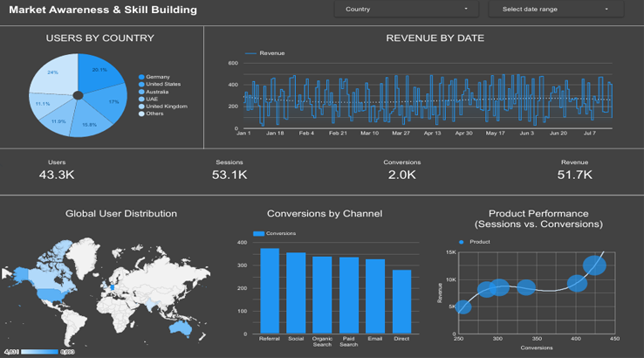The image size is (644, 358).
Task: Toggle the Germany legend dot
Action: (x=141, y=77)
